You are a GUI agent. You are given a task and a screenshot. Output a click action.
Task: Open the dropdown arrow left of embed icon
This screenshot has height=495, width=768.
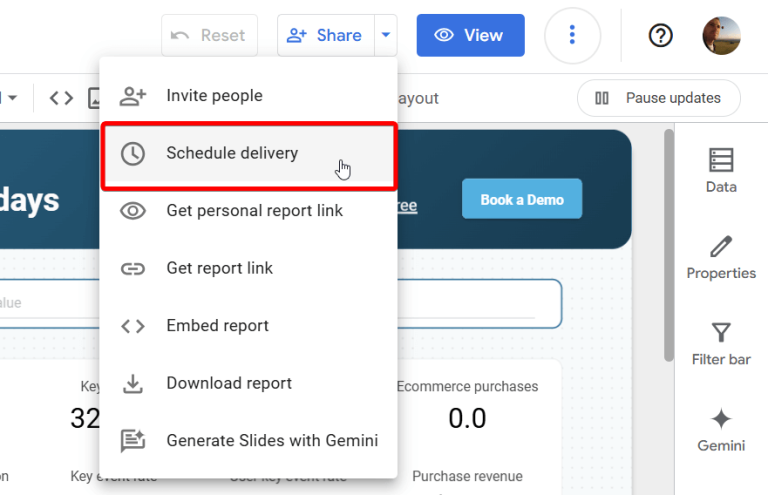tap(14, 98)
